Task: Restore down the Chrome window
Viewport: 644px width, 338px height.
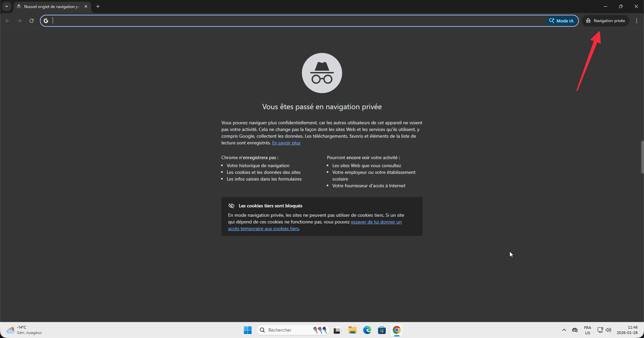Action: tap(621, 6)
